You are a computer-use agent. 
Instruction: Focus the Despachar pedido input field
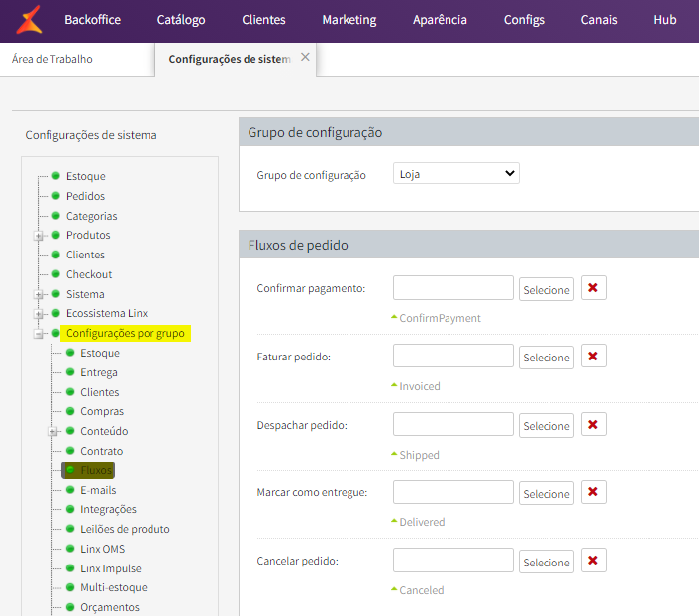point(452,424)
